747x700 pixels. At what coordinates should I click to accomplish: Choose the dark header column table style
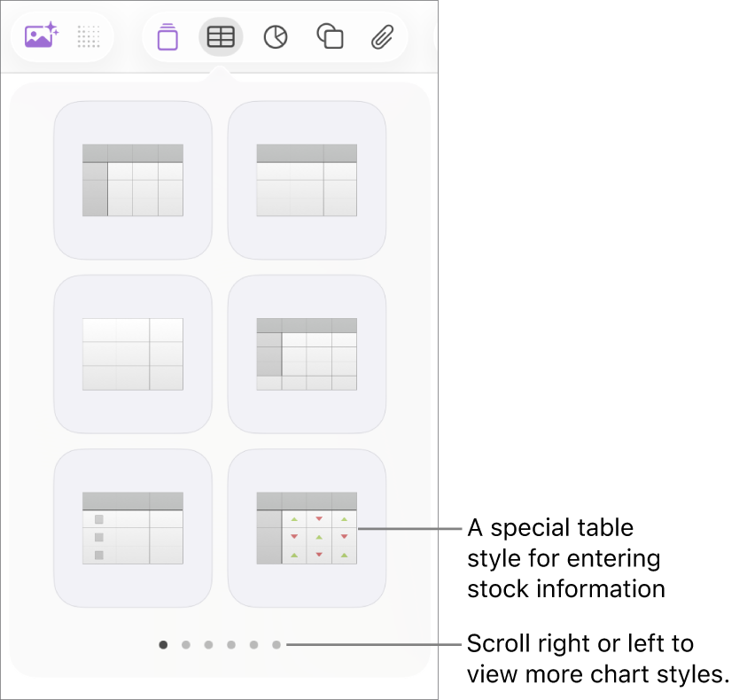pos(306,353)
